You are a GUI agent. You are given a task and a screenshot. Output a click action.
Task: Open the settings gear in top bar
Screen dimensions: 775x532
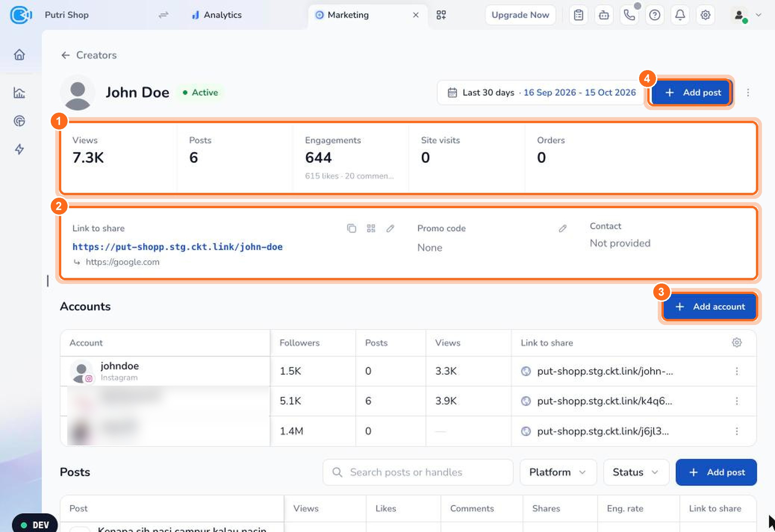705,15
